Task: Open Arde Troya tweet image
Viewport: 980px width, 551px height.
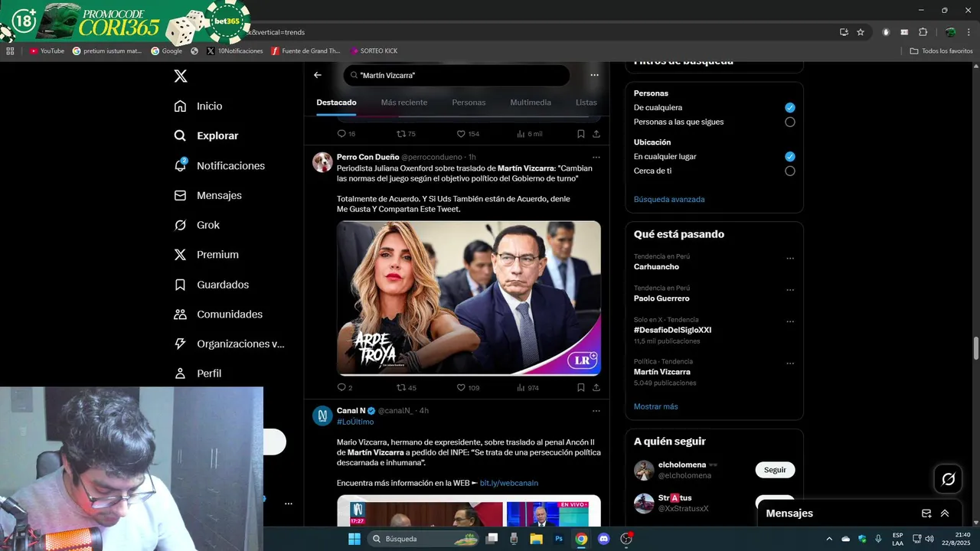Action: tap(469, 298)
